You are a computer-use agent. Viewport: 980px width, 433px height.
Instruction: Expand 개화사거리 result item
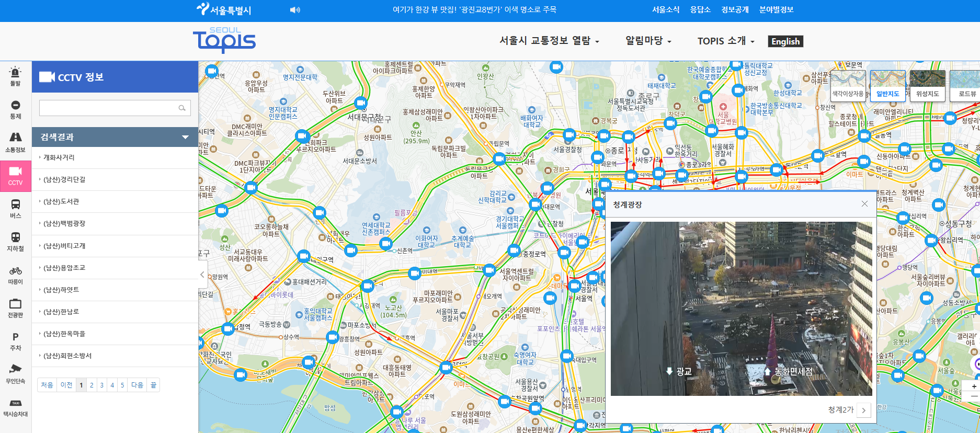(x=115, y=157)
